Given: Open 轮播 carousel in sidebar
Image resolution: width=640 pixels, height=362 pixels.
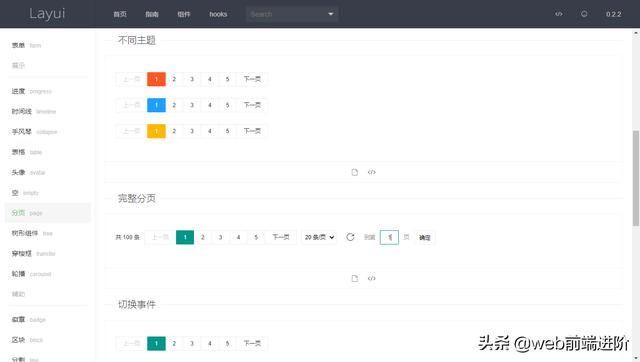Looking at the screenshot, I should click(x=47, y=274).
